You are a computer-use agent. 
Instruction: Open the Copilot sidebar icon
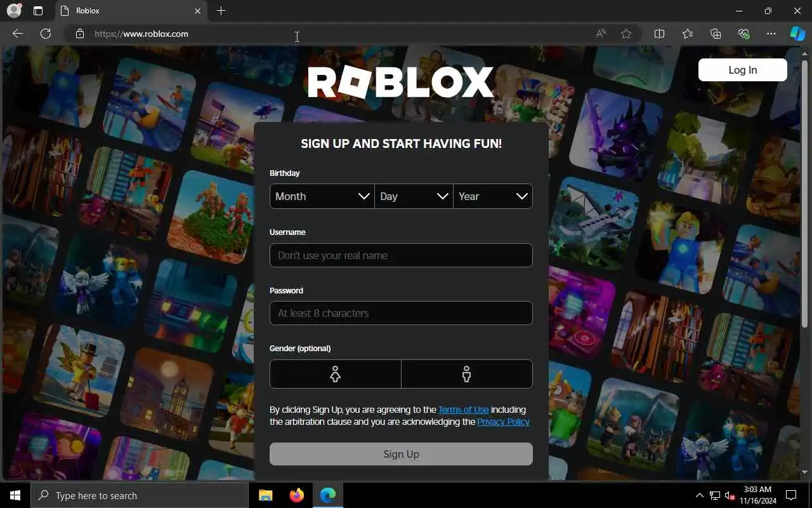pyautogui.click(x=797, y=34)
